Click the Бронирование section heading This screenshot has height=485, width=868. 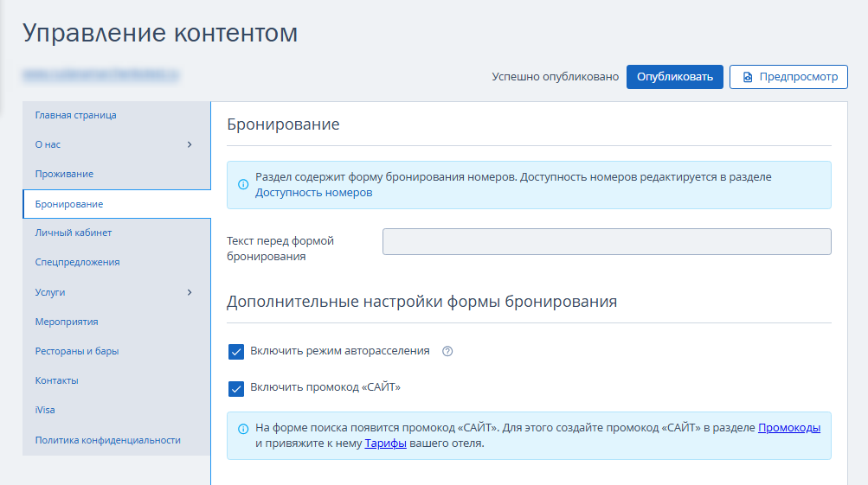pyautogui.click(x=283, y=124)
